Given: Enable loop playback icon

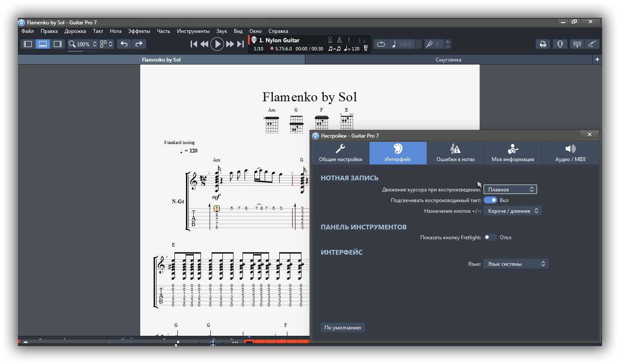Looking at the screenshot, I should pos(381,44).
